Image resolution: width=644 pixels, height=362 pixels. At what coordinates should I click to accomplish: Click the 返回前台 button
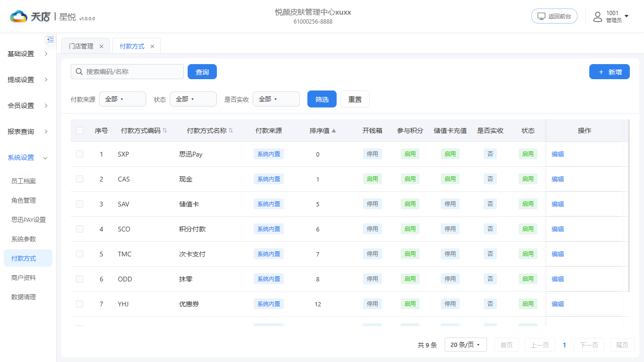554,16
